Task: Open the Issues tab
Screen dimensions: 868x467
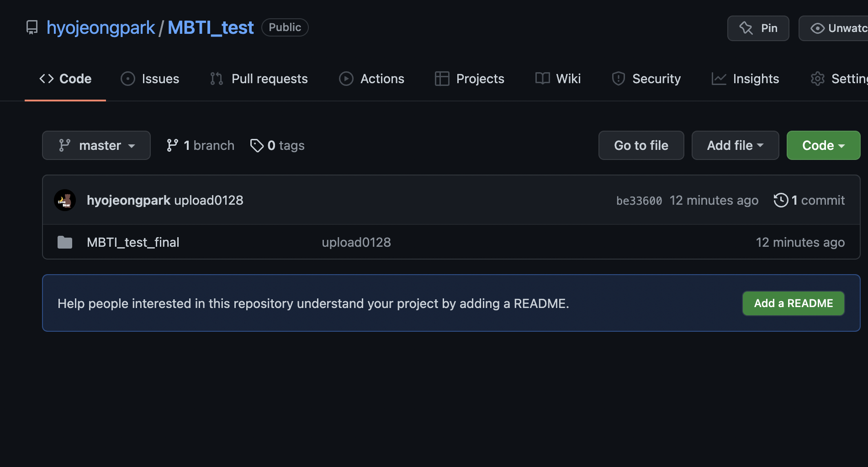Action: coord(150,79)
